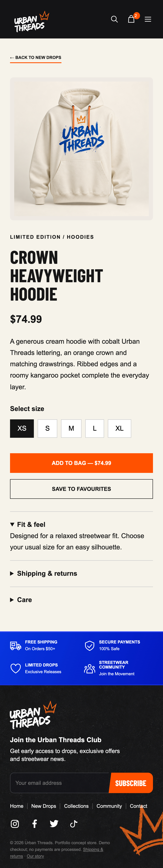
Task: Open the TikTok icon in footer
Action: [x=73, y=824]
